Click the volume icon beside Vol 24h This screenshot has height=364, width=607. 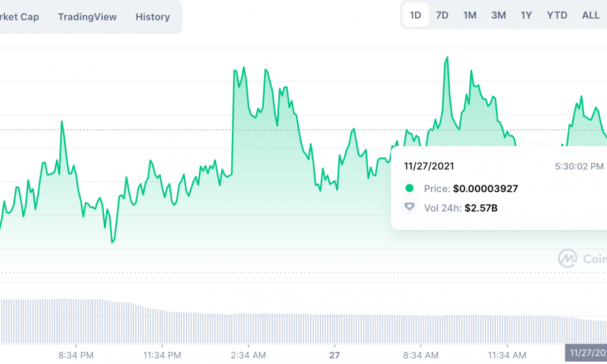[409, 207]
